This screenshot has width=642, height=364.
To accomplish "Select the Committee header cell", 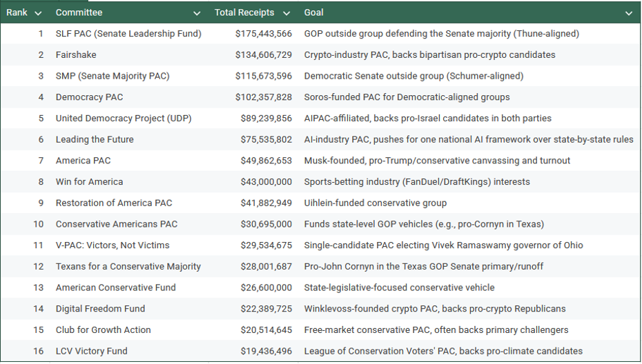I will click(129, 12).
